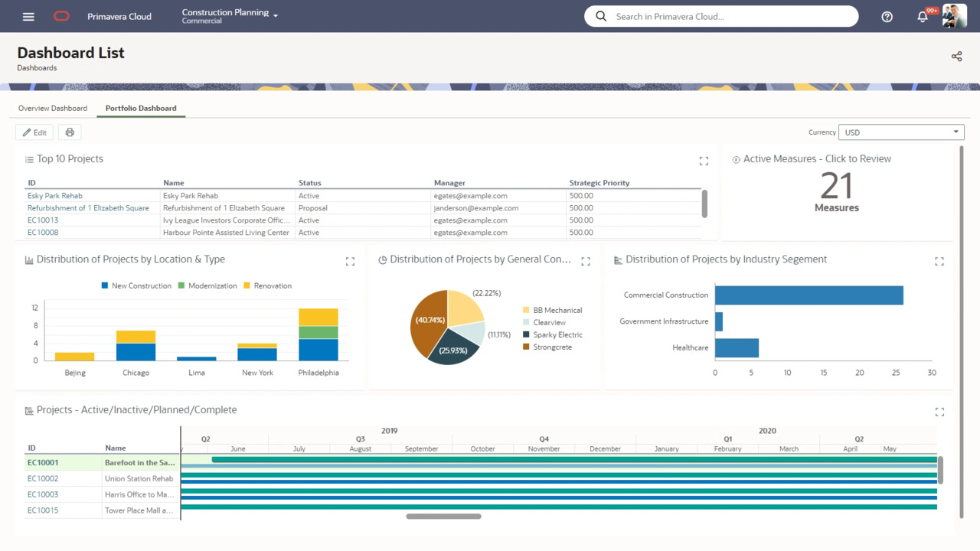Click the Oracle logo icon
The width and height of the screenshot is (980, 551).
pyautogui.click(x=61, y=16)
